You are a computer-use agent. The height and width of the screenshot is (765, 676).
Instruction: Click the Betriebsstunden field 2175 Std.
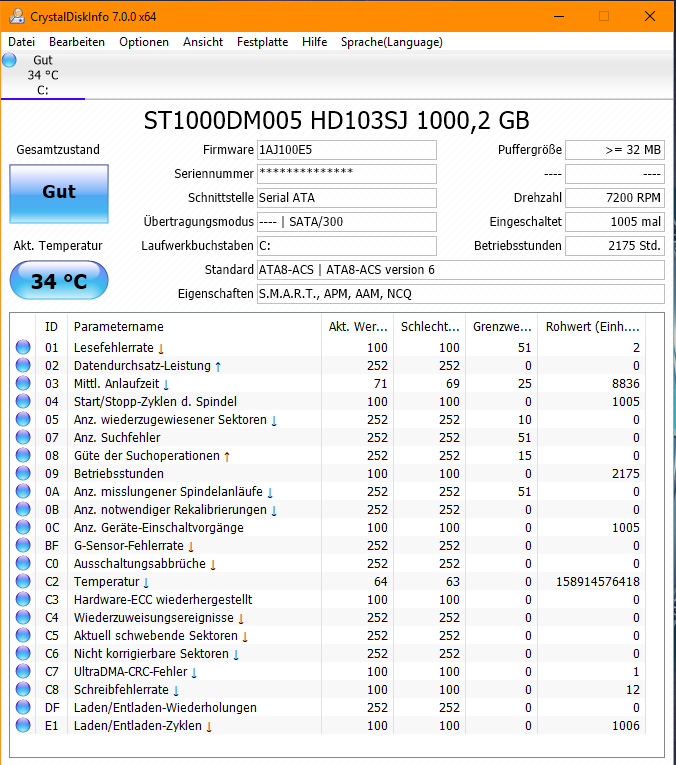(x=615, y=245)
